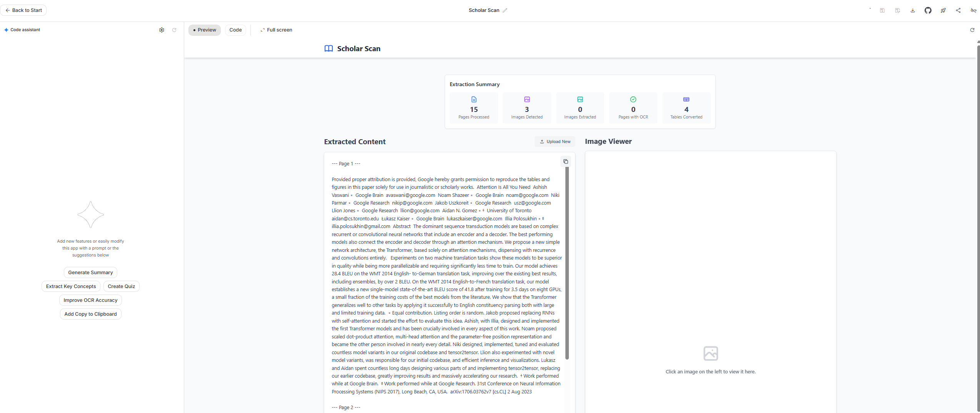Viewport: 980px width, 413px height.
Task: Click 'Click an image on the left' hint text
Action: tap(710, 371)
